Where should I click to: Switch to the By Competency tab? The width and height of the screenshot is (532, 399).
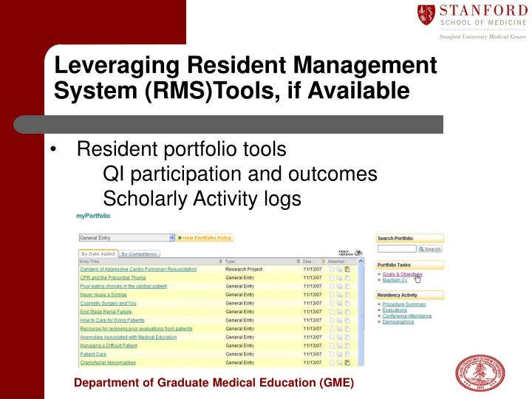[x=139, y=253]
